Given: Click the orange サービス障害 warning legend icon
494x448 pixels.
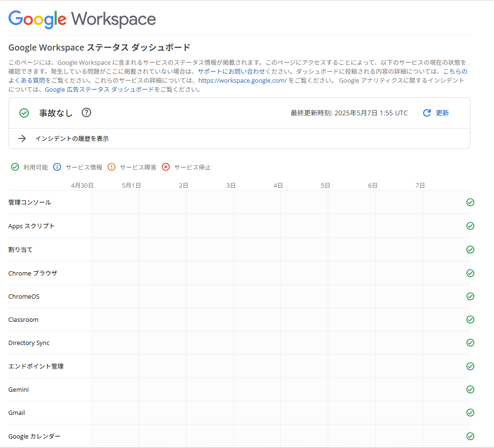Looking at the screenshot, I should [111, 167].
